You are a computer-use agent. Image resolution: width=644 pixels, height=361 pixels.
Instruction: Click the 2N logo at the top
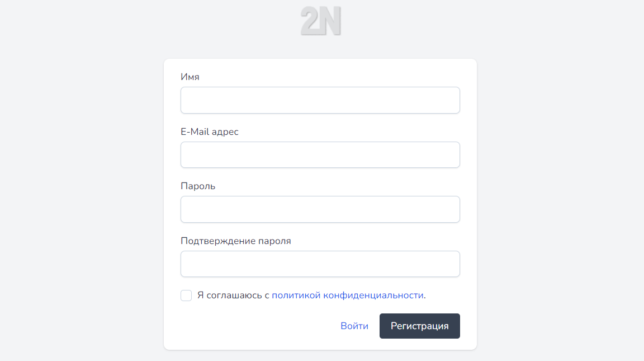(x=321, y=21)
